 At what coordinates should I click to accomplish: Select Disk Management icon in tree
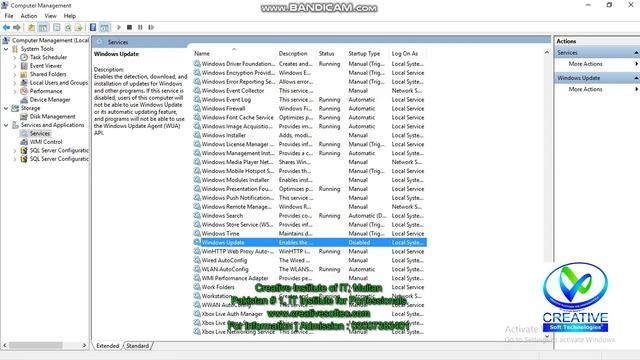(x=24, y=116)
